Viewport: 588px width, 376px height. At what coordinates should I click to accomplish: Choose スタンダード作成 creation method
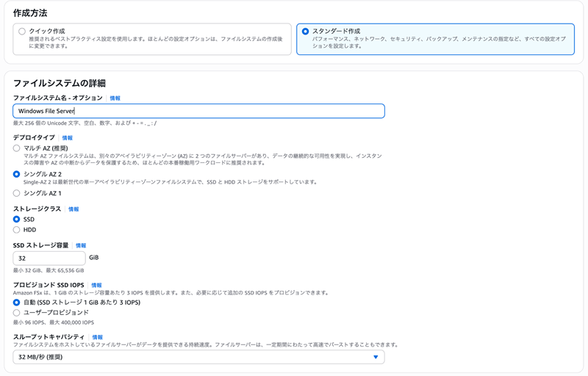click(306, 32)
